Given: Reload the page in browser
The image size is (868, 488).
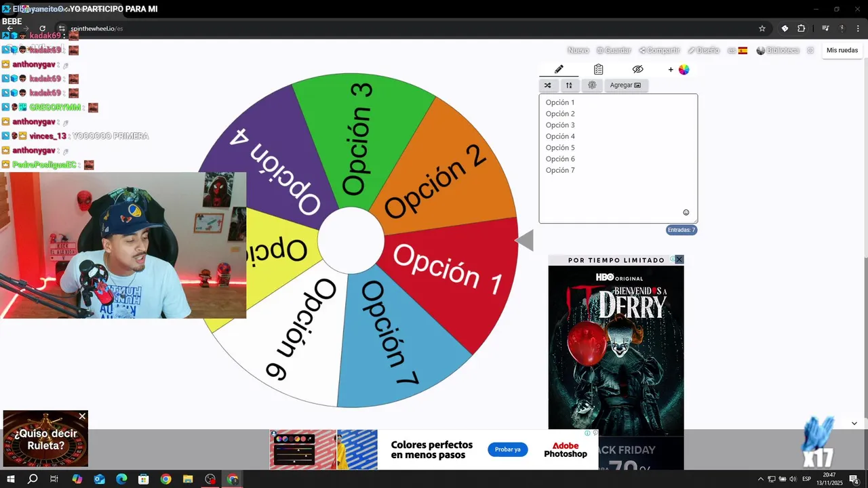Looking at the screenshot, I should [x=42, y=28].
